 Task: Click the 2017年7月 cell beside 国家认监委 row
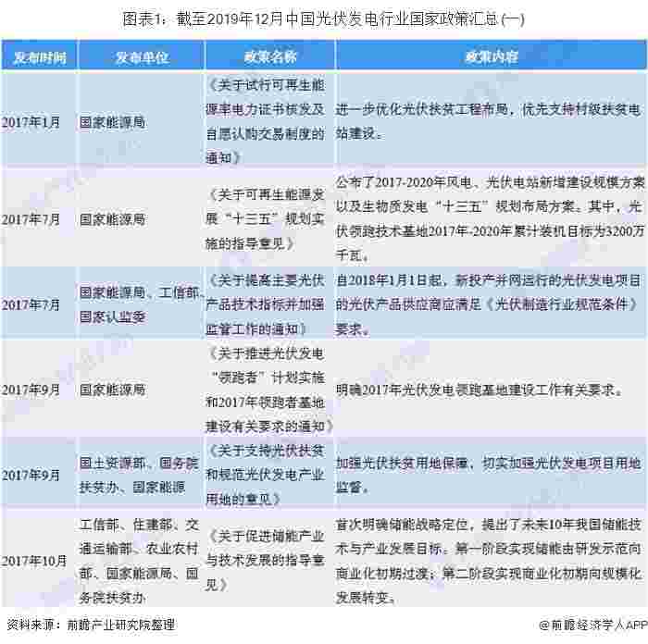point(31,305)
